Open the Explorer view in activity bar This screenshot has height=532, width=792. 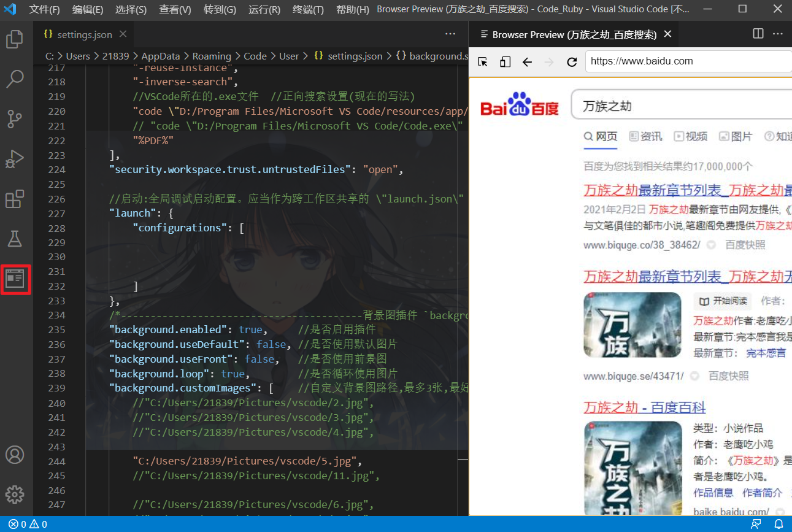pyautogui.click(x=15, y=40)
